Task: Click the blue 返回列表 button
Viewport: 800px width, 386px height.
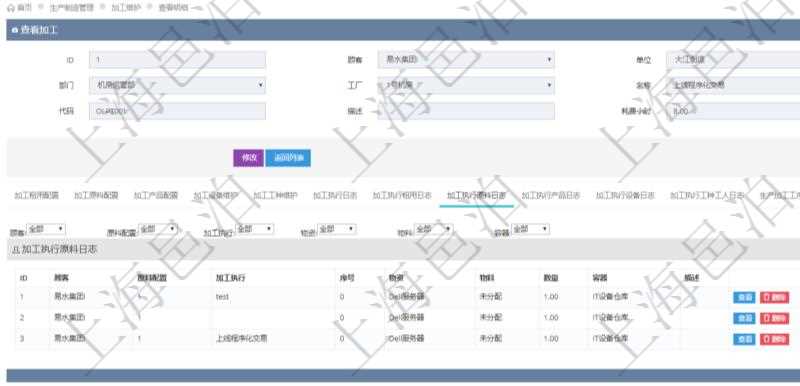Action: point(288,158)
